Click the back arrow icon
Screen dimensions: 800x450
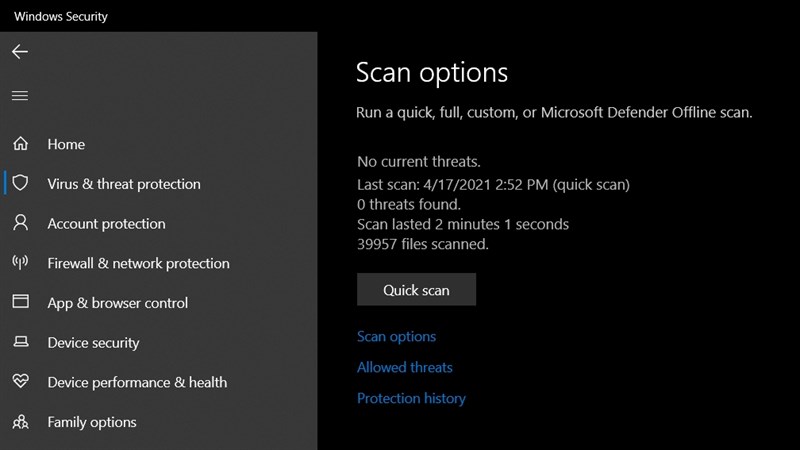coord(20,52)
